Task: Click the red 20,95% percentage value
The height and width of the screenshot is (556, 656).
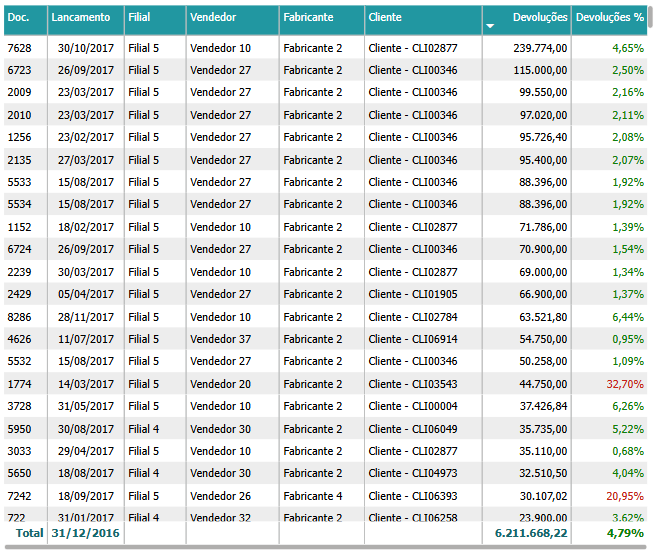Action: (625, 496)
